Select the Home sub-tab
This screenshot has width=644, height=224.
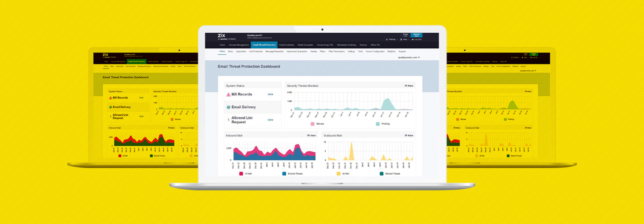(x=222, y=51)
